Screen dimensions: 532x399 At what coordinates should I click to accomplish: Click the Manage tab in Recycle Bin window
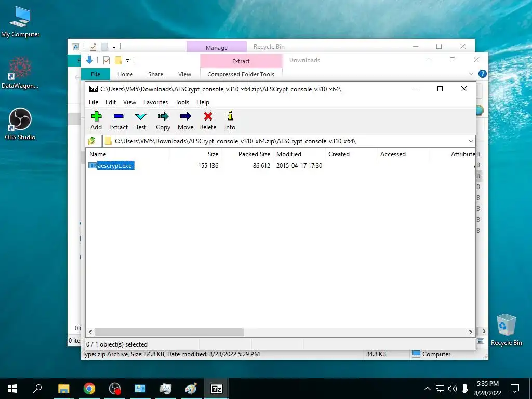pos(217,47)
